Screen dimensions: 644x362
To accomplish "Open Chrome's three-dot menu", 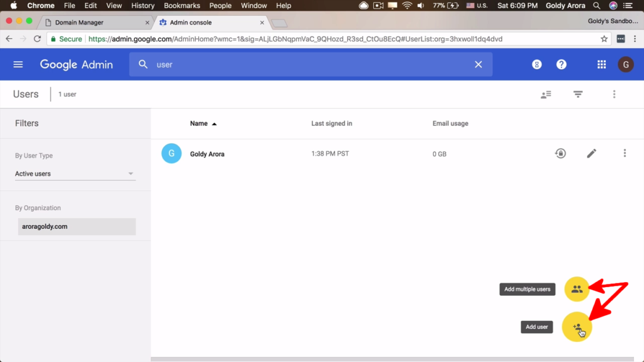I will click(x=635, y=39).
